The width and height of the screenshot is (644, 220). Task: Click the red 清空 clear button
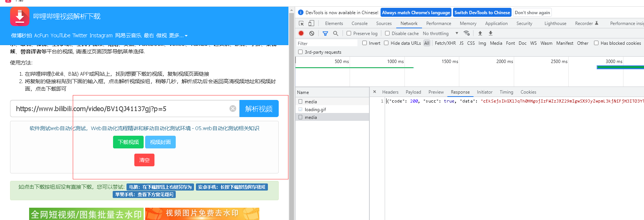click(144, 160)
